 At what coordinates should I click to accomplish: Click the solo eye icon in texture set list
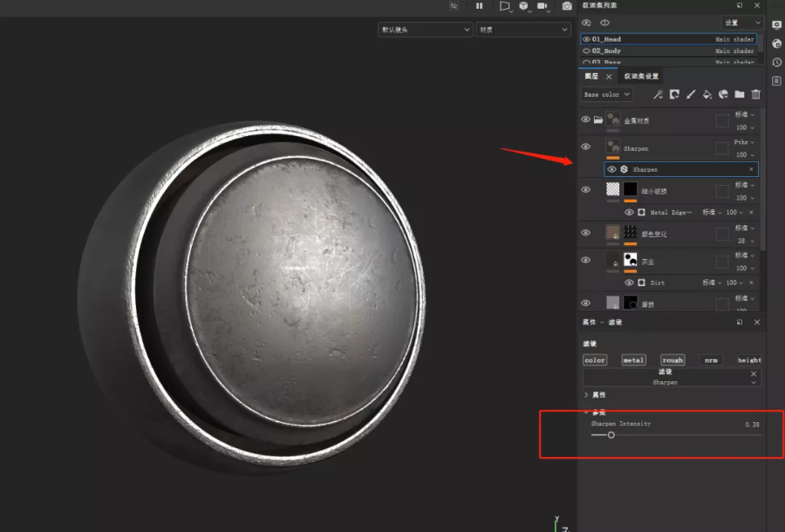pyautogui.click(x=586, y=23)
